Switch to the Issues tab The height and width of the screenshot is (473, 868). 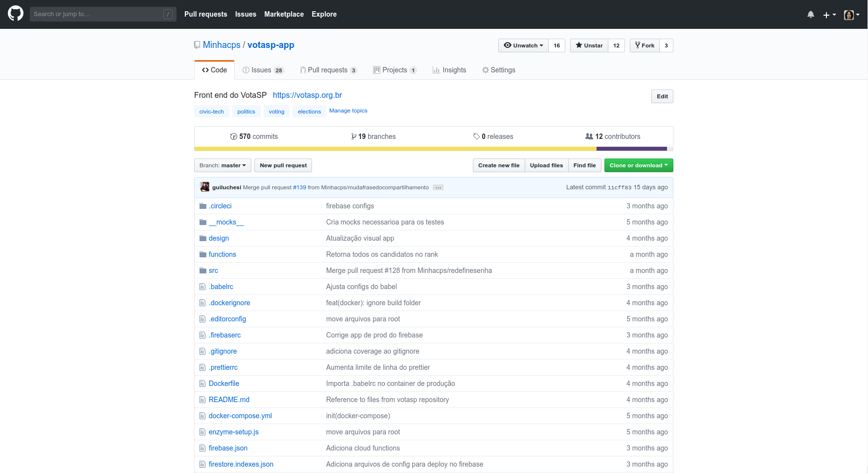(263, 70)
